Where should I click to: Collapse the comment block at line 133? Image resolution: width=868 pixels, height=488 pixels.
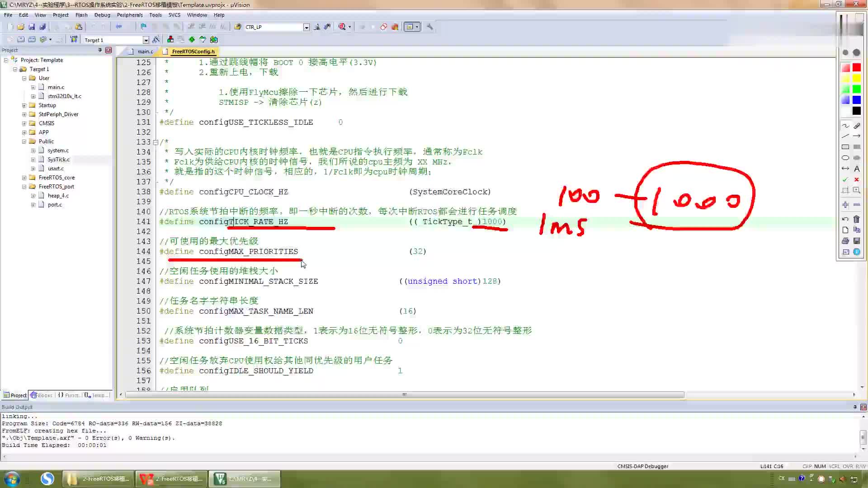[x=156, y=142]
